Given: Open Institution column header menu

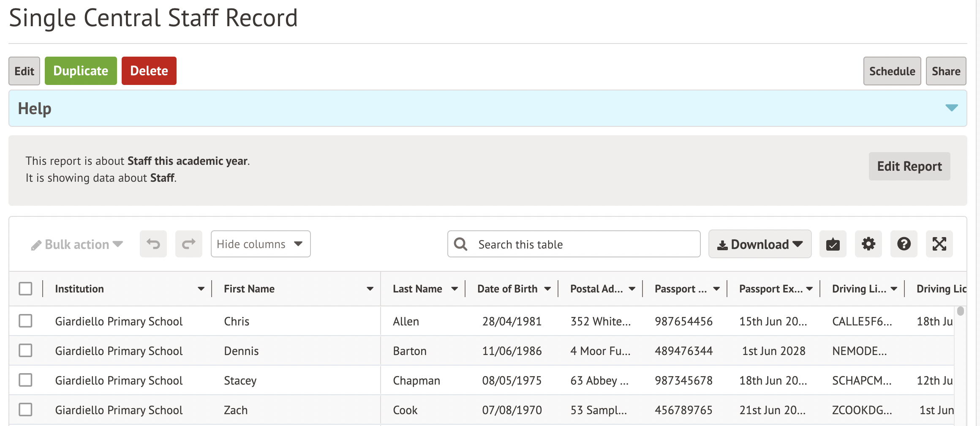Looking at the screenshot, I should tap(201, 289).
